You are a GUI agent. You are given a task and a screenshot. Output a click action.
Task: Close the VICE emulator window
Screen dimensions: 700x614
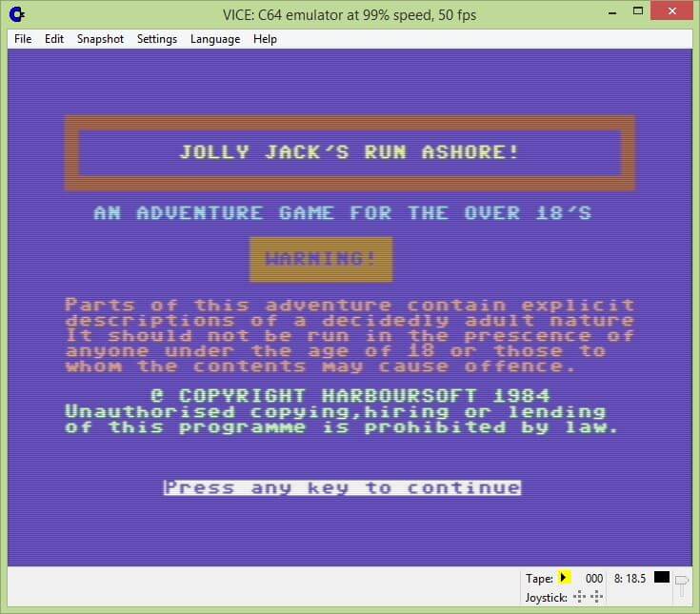(671, 10)
